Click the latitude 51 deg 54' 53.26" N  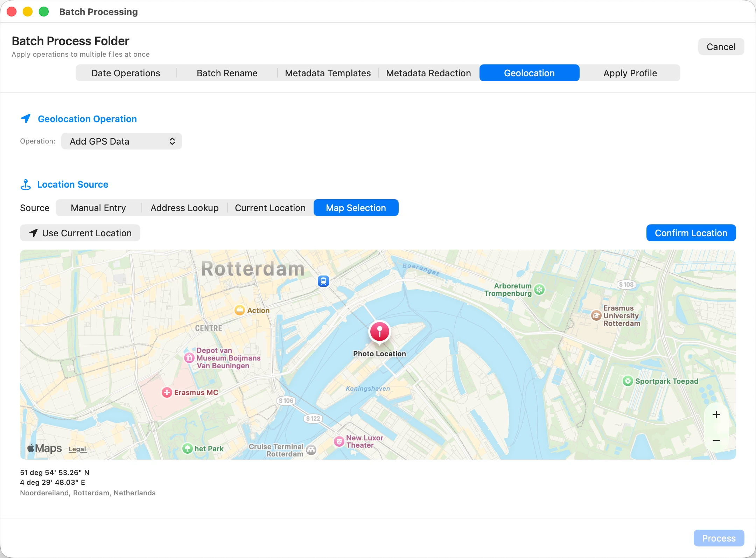tap(55, 473)
